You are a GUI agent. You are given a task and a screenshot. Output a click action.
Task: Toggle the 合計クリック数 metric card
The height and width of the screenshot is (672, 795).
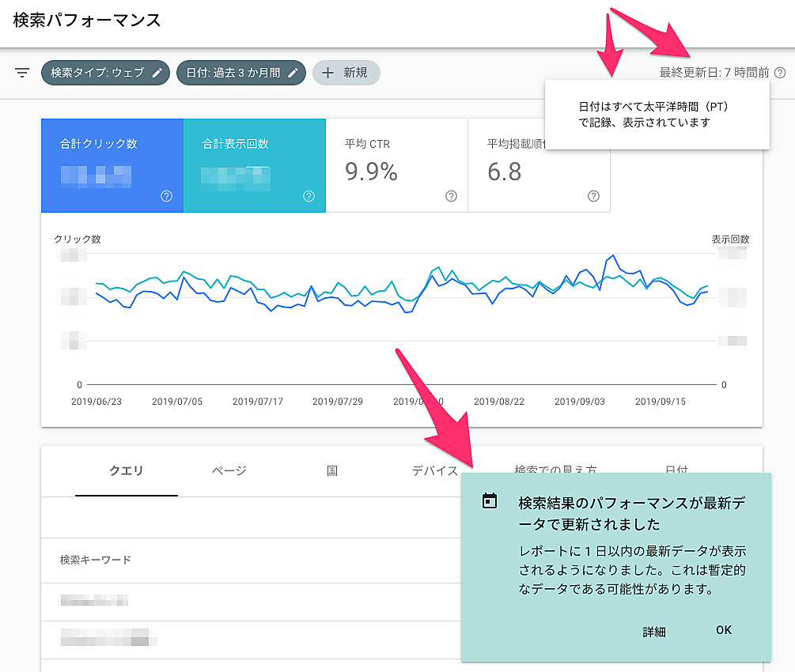[112, 165]
